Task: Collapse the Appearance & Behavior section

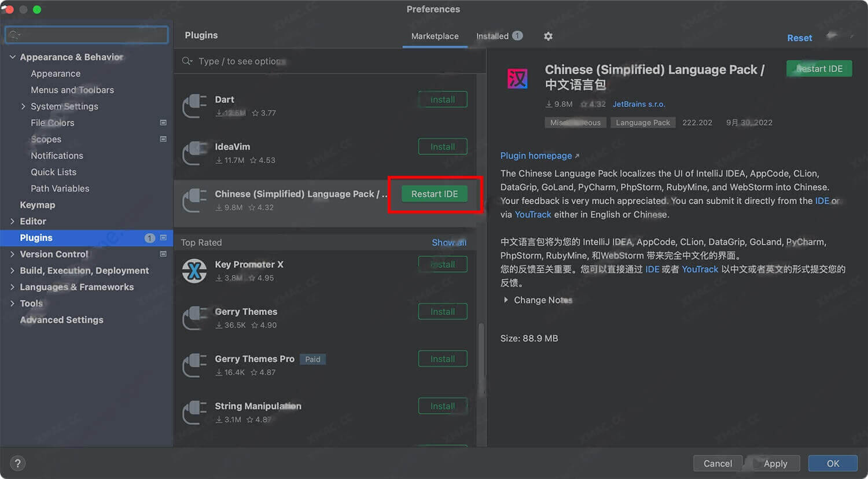Action: tap(13, 57)
